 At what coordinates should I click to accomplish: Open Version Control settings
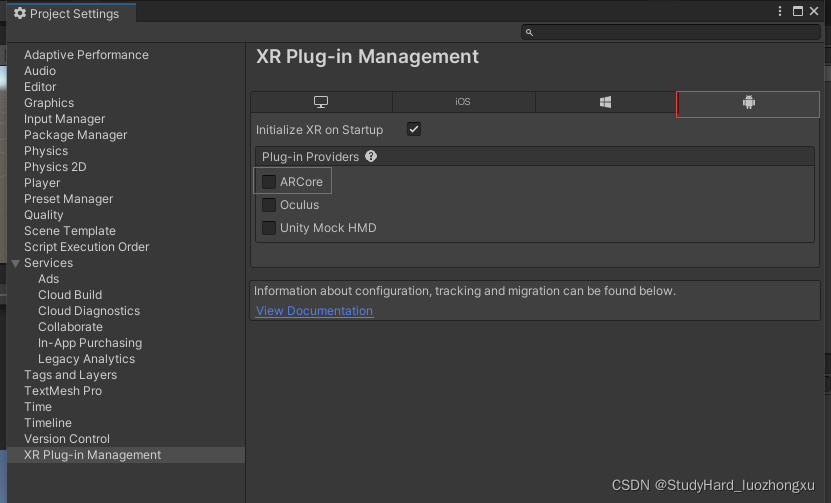coord(67,439)
